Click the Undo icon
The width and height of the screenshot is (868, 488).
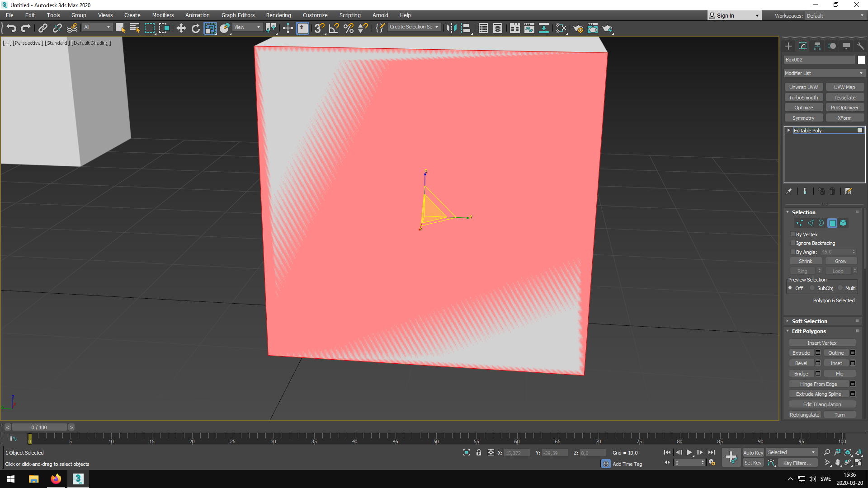point(11,28)
